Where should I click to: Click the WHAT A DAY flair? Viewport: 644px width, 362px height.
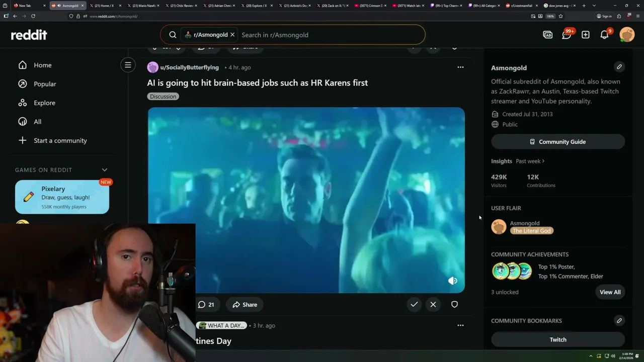pyautogui.click(x=221, y=325)
